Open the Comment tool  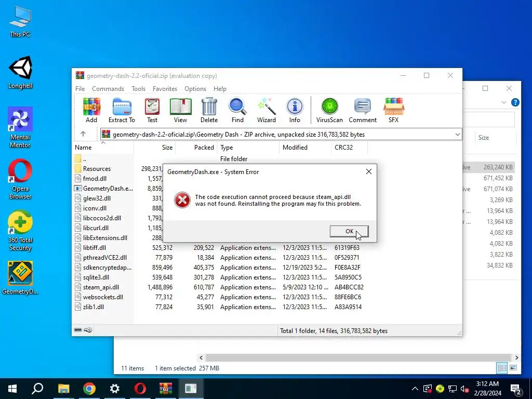363,110
